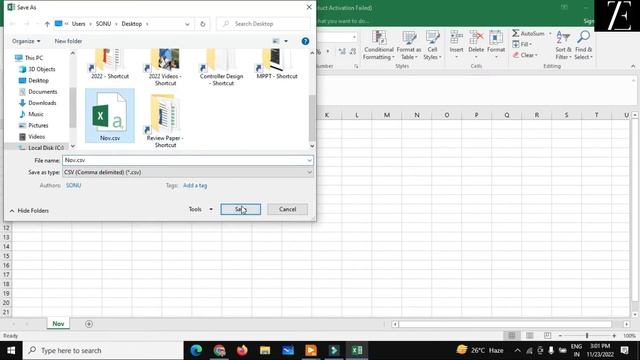The image size is (640, 360).
Task: Open Conditional Formatting in Excel ribbon
Action: point(379,45)
